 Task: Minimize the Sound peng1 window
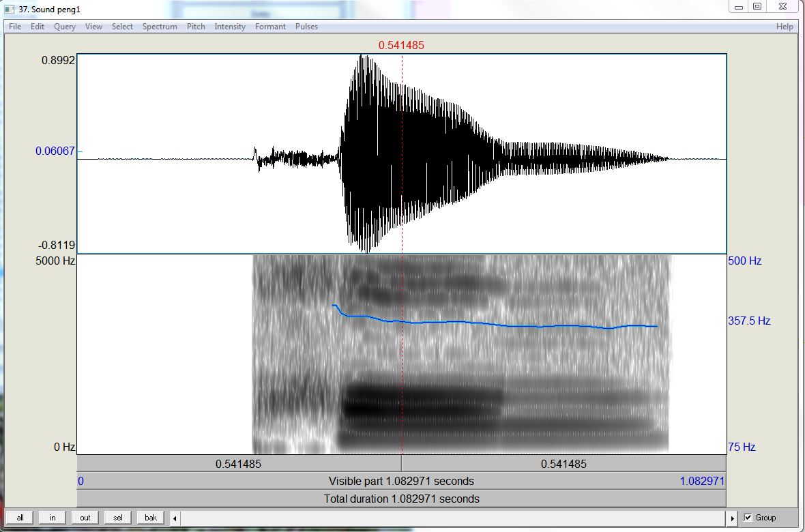[x=739, y=8]
